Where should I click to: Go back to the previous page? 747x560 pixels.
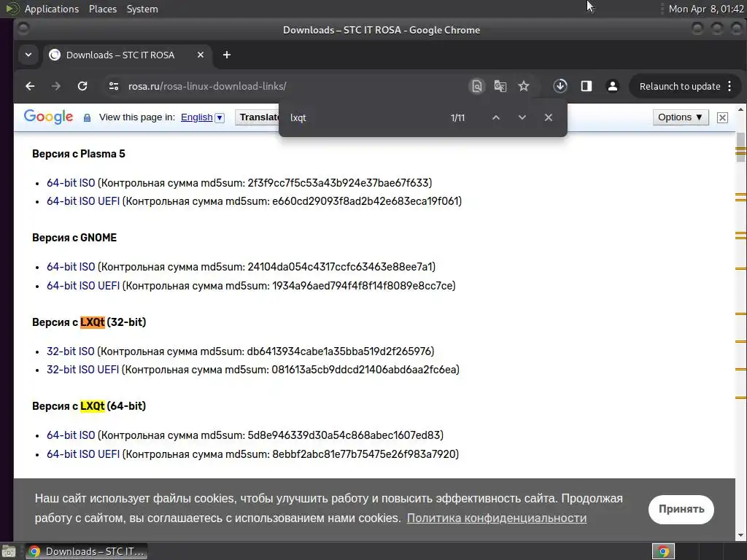30,86
